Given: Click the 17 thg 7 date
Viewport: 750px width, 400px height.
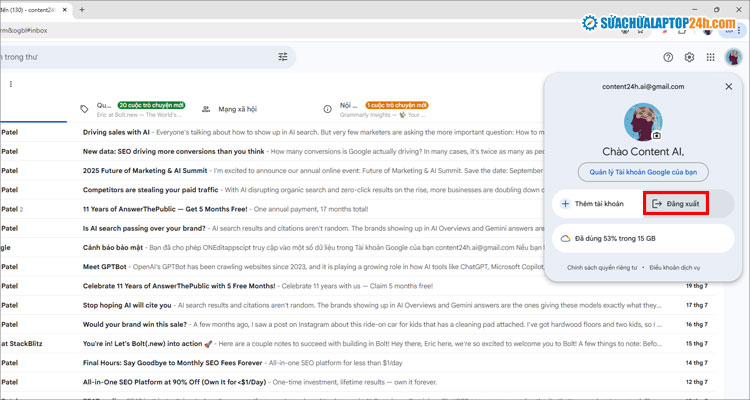Looking at the screenshot, I should click(696, 305).
